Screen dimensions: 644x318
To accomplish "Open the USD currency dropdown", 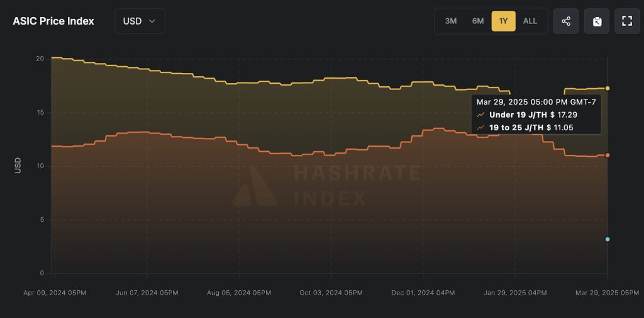I will coord(140,21).
